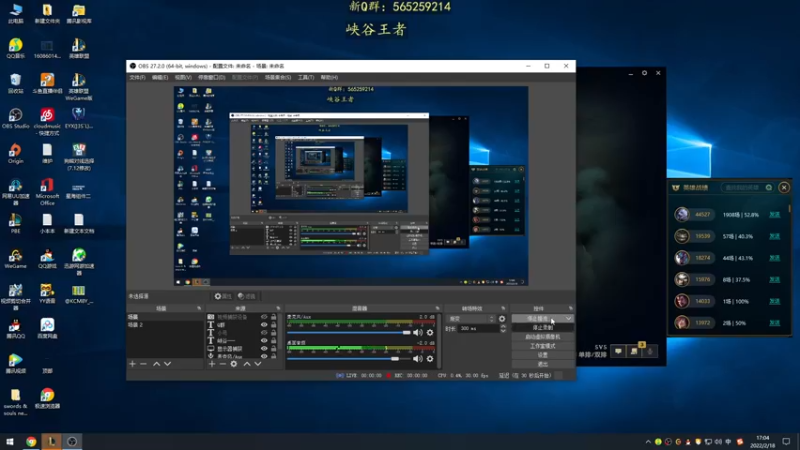Click the stop recording button

point(542,328)
